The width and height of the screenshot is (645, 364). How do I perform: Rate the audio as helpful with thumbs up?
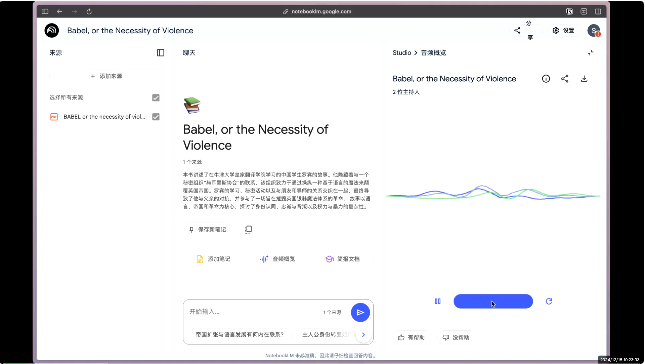click(411, 337)
